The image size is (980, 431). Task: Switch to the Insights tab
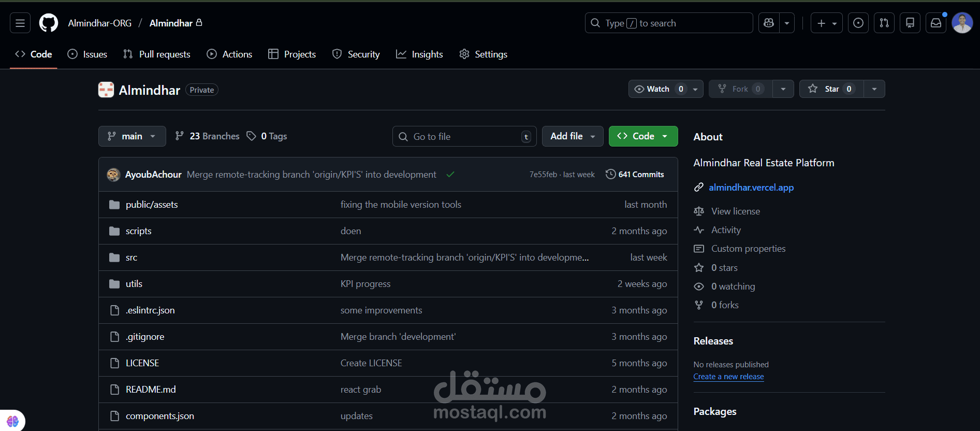click(419, 54)
